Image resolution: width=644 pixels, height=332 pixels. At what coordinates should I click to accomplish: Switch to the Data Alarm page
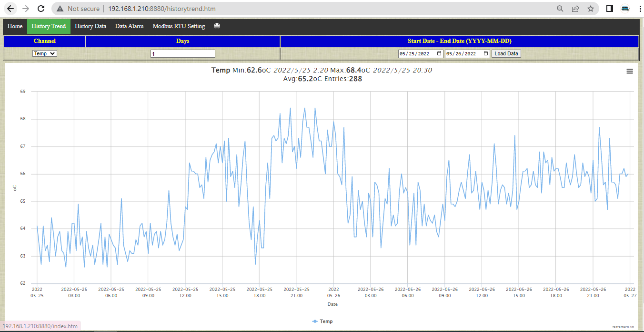click(129, 26)
